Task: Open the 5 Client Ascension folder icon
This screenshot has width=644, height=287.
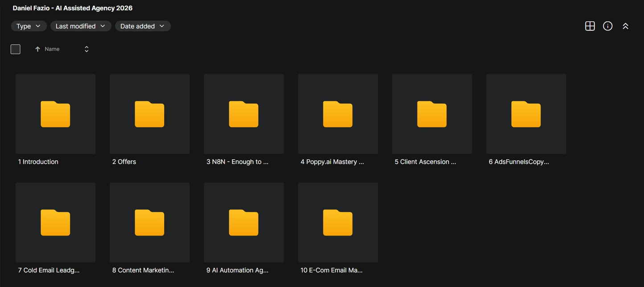Action: coord(432,114)
